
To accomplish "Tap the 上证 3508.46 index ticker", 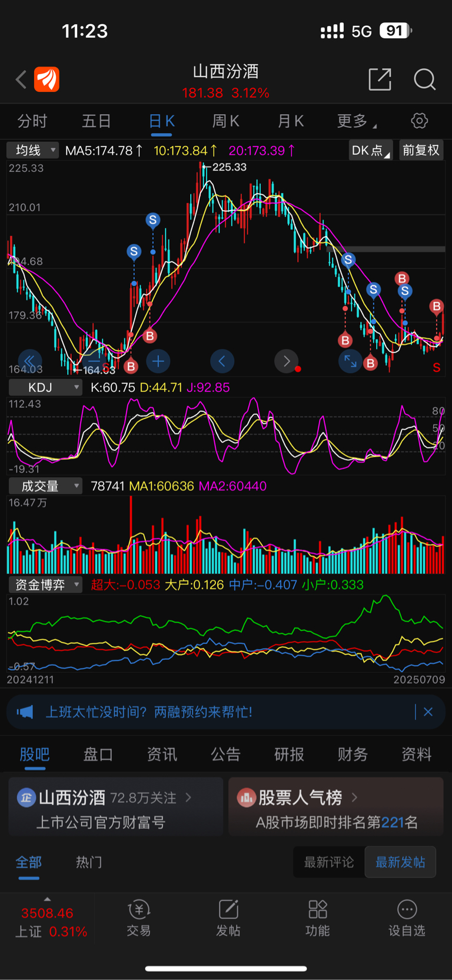I will [x=47, y=922].
